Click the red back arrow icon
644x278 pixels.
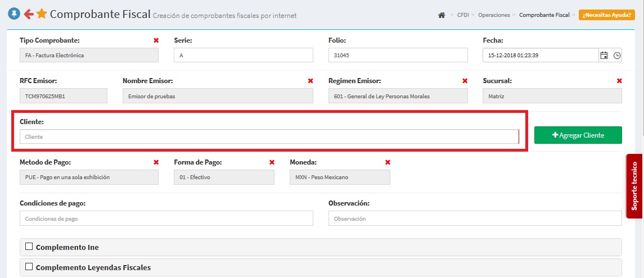(x=28, y=14)
